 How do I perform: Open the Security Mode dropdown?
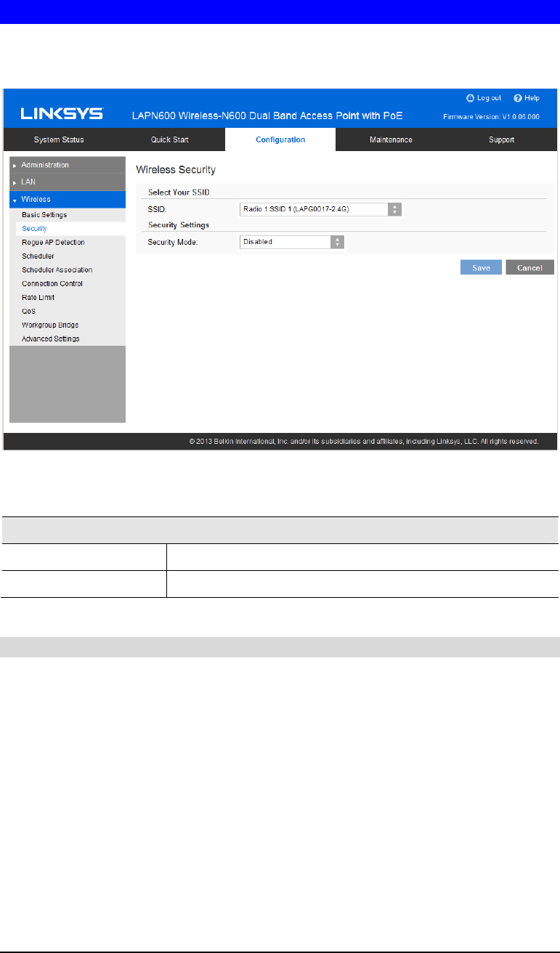[x=292, y=242]
